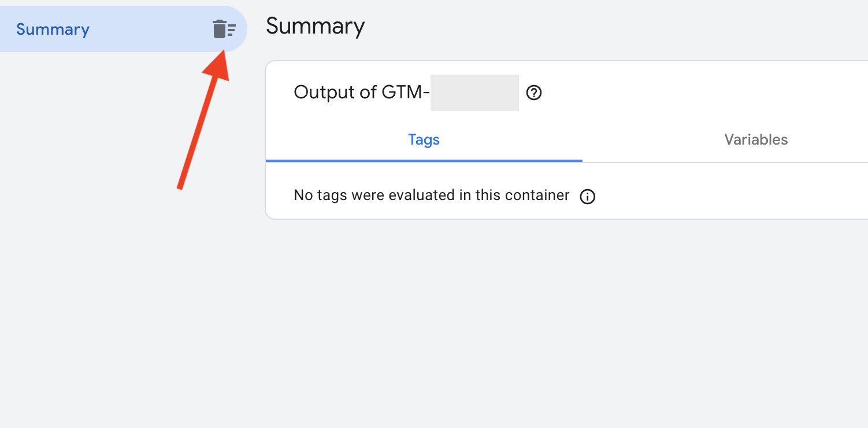Click the word "Output" in the card title

tap(322, 93)
